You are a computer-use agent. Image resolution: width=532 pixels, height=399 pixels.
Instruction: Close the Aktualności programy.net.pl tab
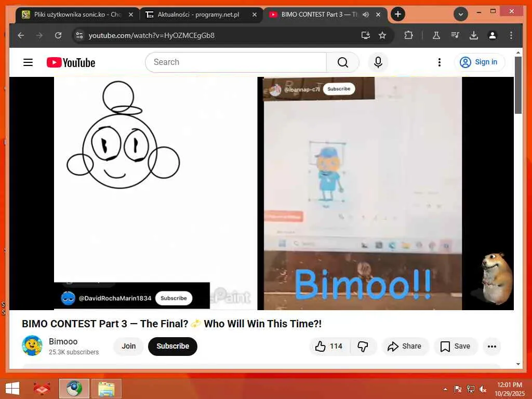(x=255, y=15)
